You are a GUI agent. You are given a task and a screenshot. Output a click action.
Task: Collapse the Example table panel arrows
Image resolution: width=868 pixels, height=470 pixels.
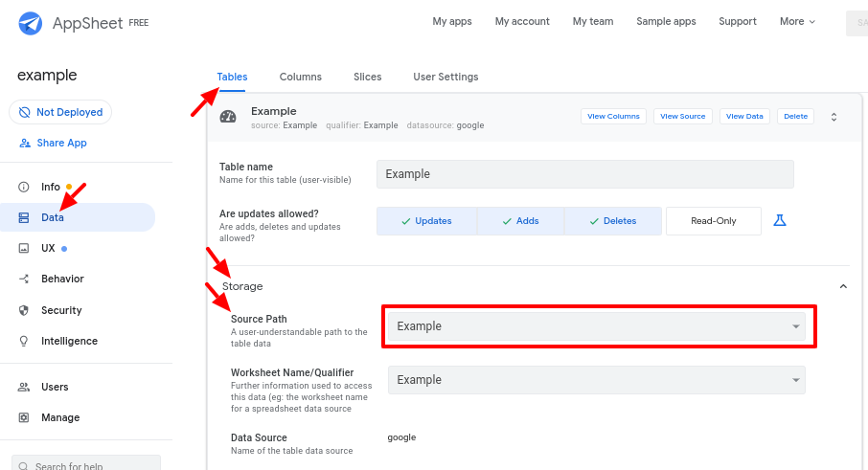point(834,117)
